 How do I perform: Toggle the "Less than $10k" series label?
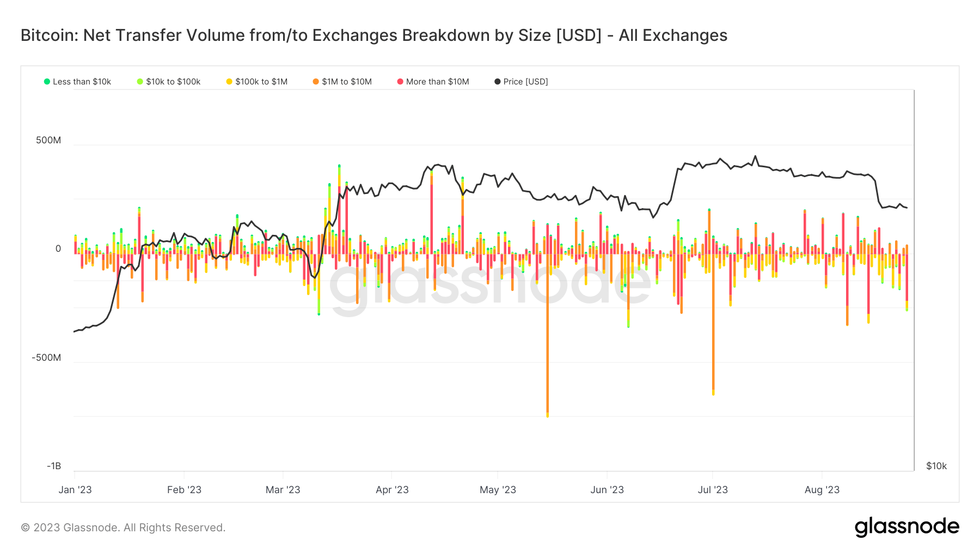(82, 82)
